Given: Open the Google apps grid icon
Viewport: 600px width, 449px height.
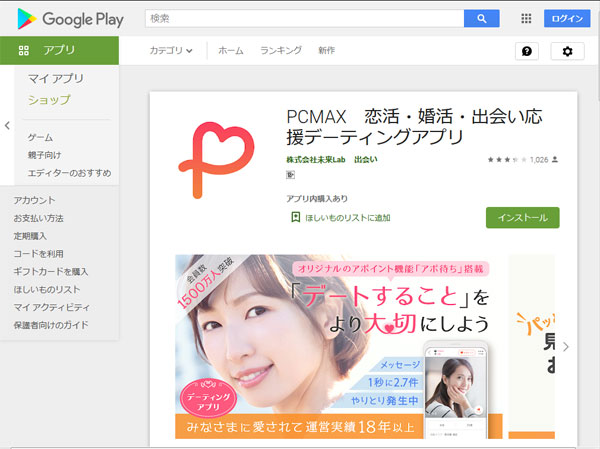Looking at the screenshot, I should coord(526,18).
